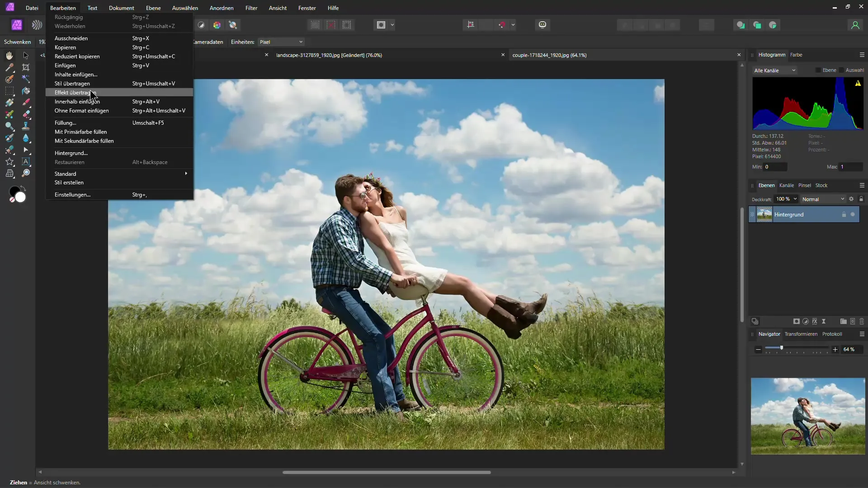Select the View (hand) pan tool
The image size is (868, 488).
coord(9,55)
